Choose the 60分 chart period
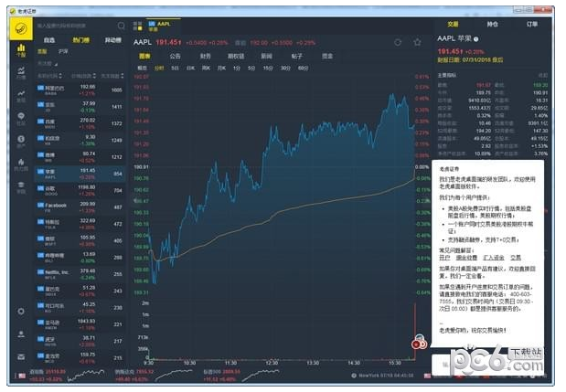Image resolution: width=566 pixels, height=392 pixels. pos(303,68)
